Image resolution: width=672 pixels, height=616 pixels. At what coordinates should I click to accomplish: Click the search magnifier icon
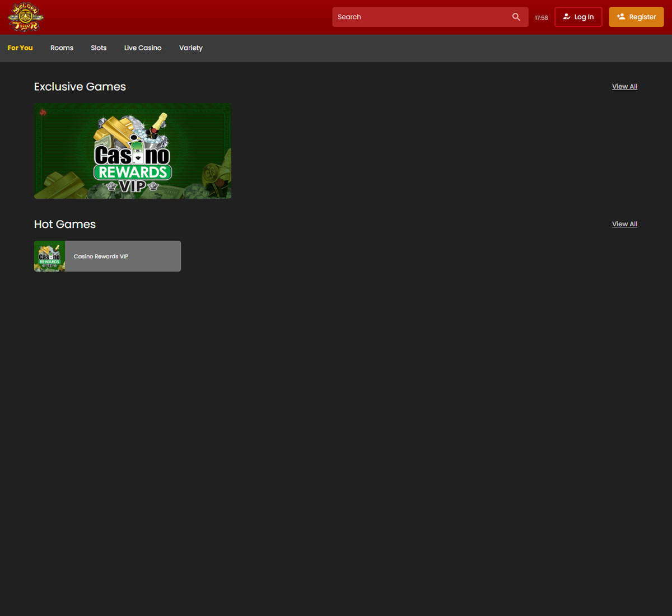click(516, 17)
